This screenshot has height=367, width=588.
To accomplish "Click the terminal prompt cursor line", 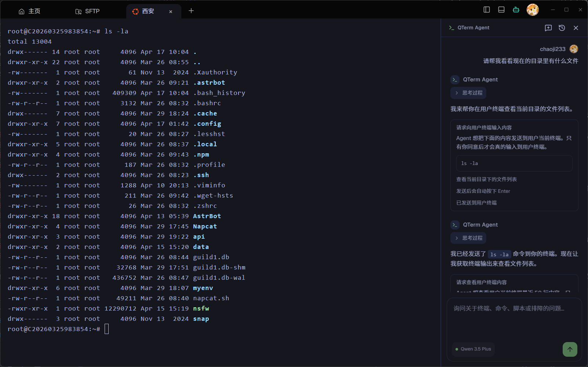I will [x=58, y=329].
